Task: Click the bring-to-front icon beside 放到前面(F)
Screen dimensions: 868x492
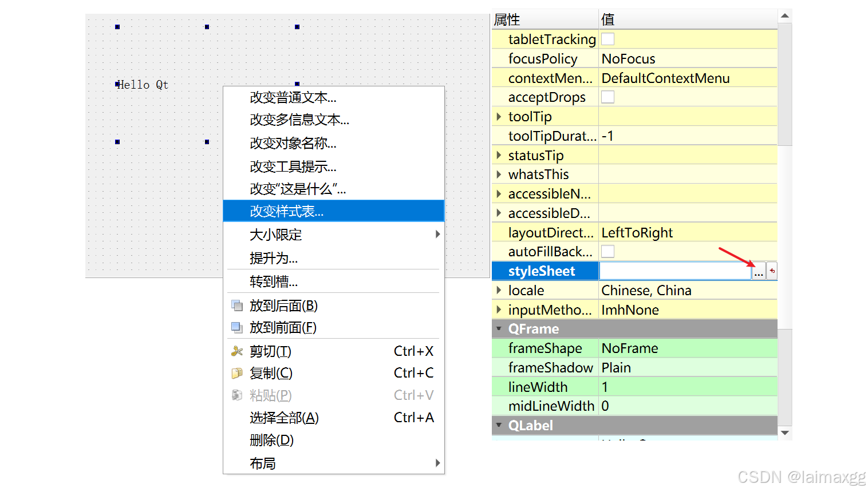Action: [236, 327]
